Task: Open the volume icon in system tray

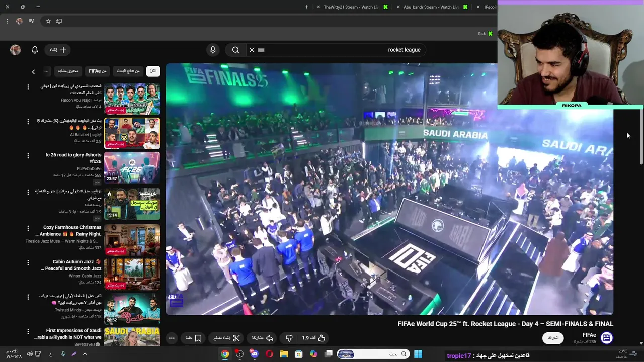Action: tap(29, 354)
